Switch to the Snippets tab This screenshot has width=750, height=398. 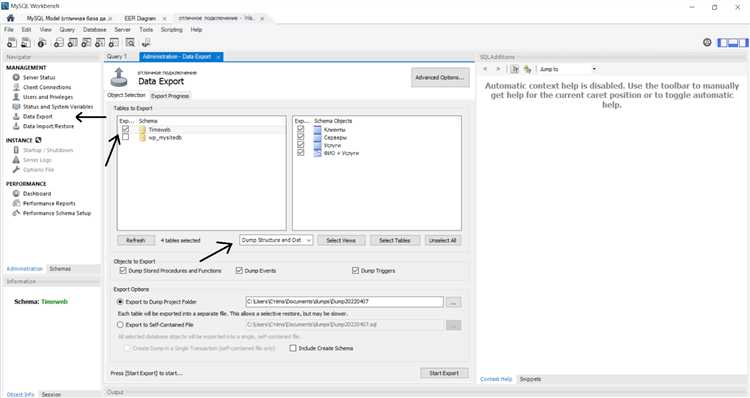click(x=530, y=379)
